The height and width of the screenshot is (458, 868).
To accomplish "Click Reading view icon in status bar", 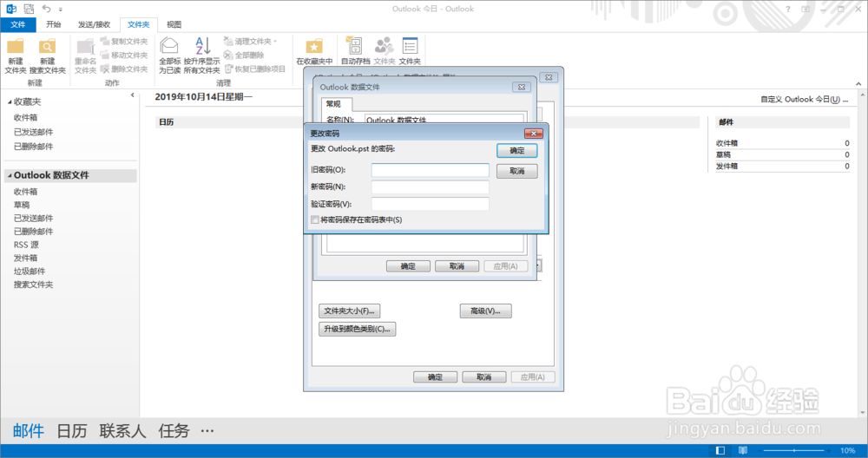I will point(743,450).
